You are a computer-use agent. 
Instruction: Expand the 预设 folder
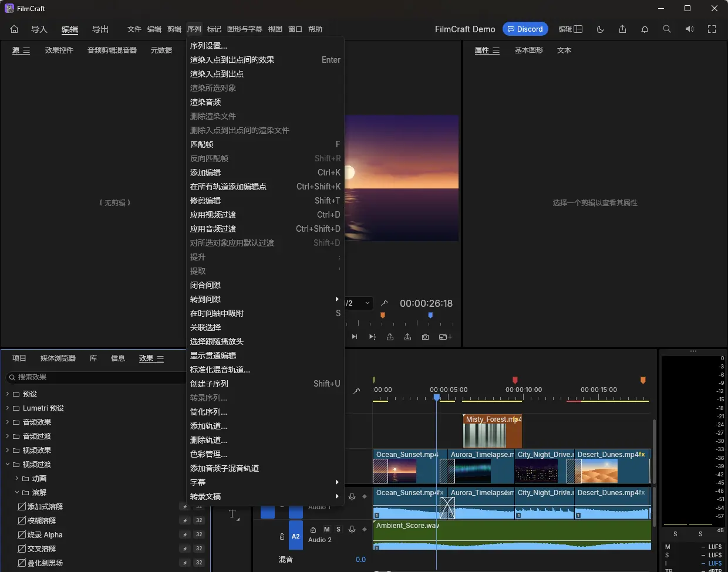tap(8, 394)
